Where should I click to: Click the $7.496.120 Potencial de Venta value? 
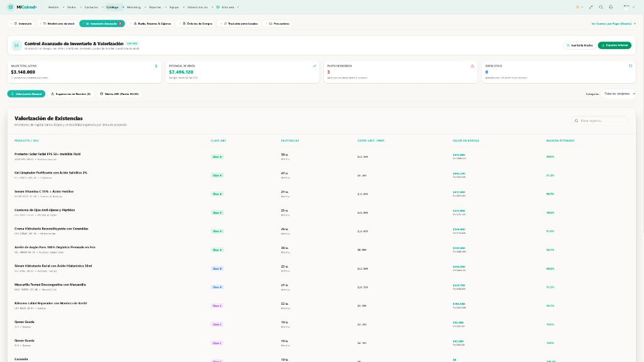[181, 72]
